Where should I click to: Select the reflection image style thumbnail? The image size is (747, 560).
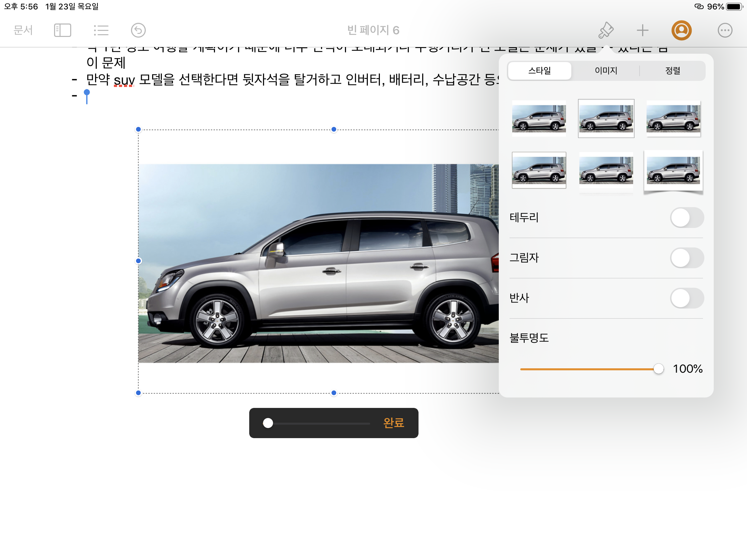(x=606, y=171)
